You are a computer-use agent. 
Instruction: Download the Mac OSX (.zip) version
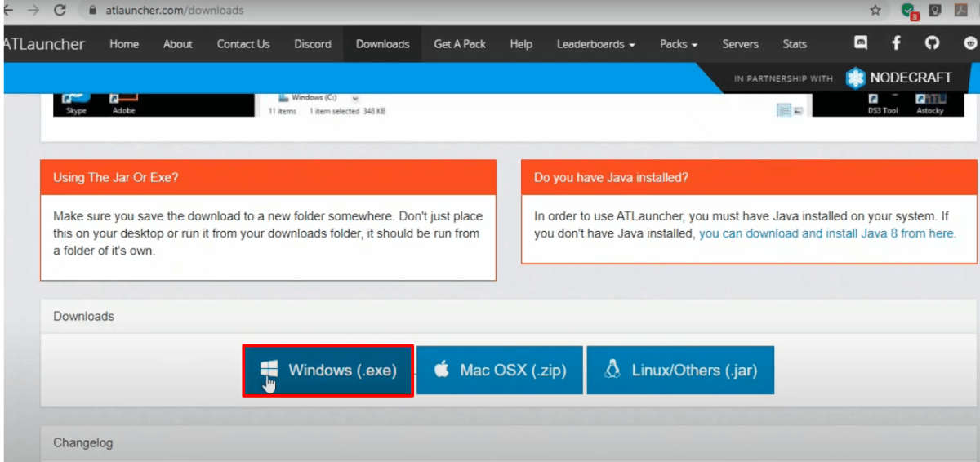pyautogui.click(x=500, y=370)
